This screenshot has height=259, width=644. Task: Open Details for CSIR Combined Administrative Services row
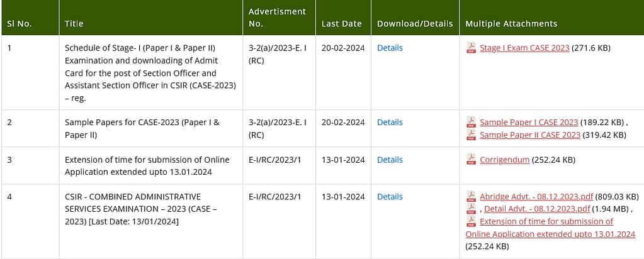point(390,197)
